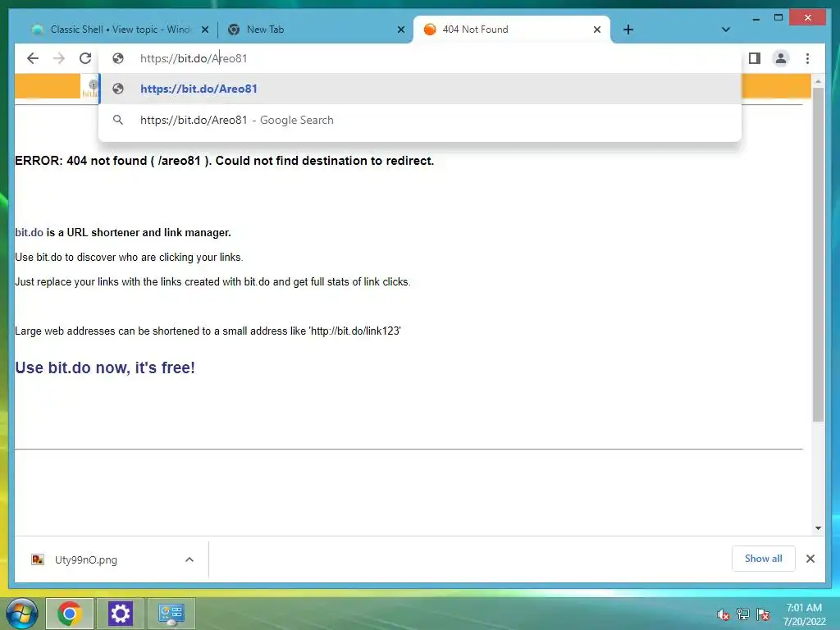
Task: Click the muted volume tray icon
Action: pyautogui.click(x=724, y=614)
